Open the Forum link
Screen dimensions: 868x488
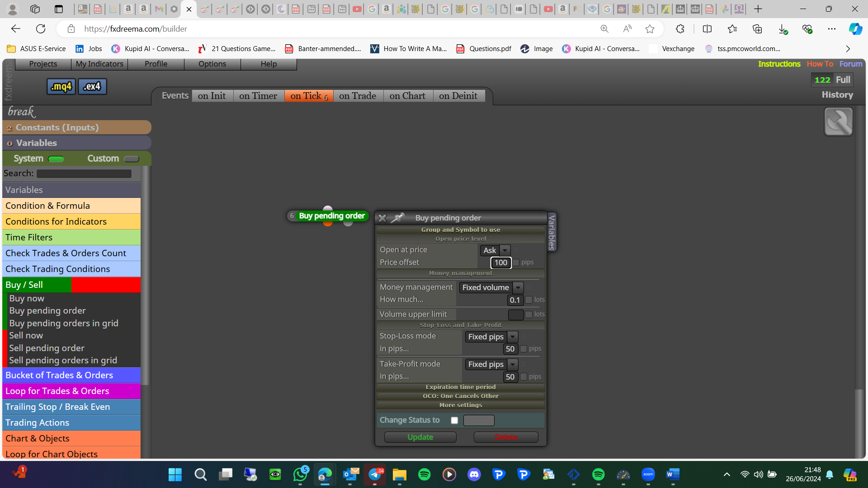click(851, 64)
